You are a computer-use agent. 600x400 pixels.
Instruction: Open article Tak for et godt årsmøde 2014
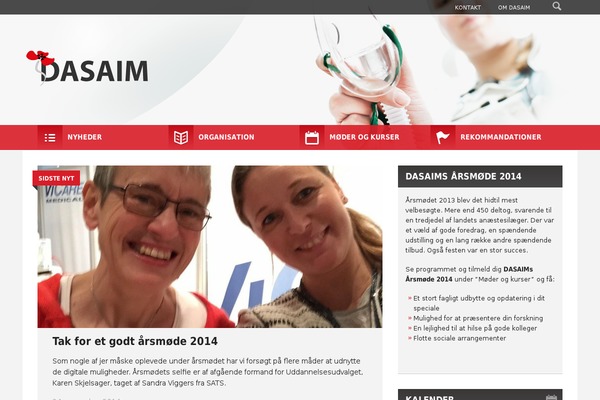pyautogui.click(x=135, y=341)
